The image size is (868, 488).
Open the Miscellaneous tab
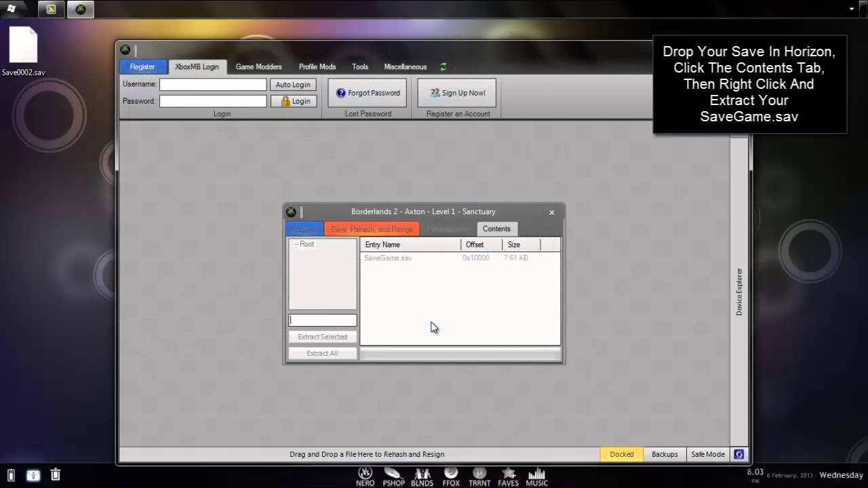[406, 66]
